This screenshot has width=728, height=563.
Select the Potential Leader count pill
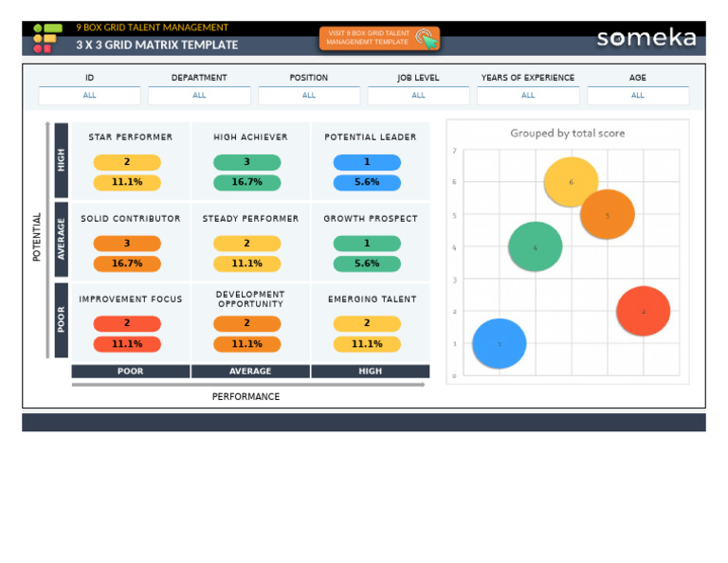(367, 162)
